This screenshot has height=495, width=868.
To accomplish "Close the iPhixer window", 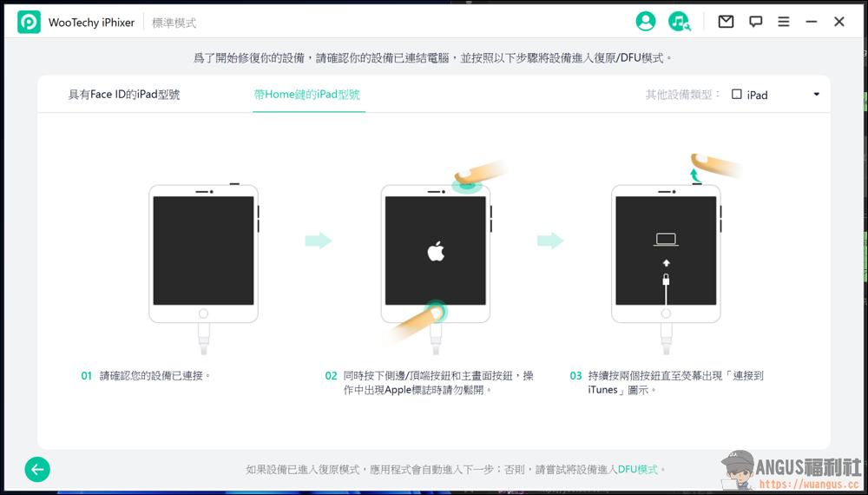I will coord(839,22).
